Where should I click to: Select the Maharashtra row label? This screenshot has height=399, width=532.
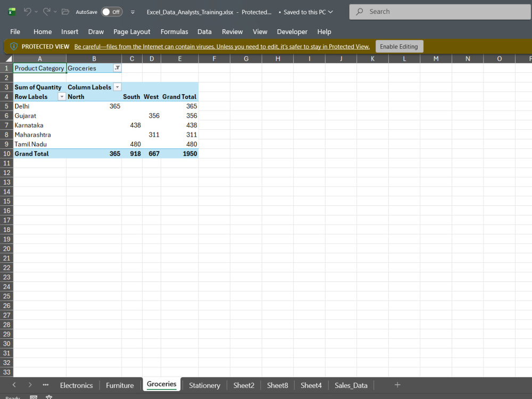click(39, 135)
